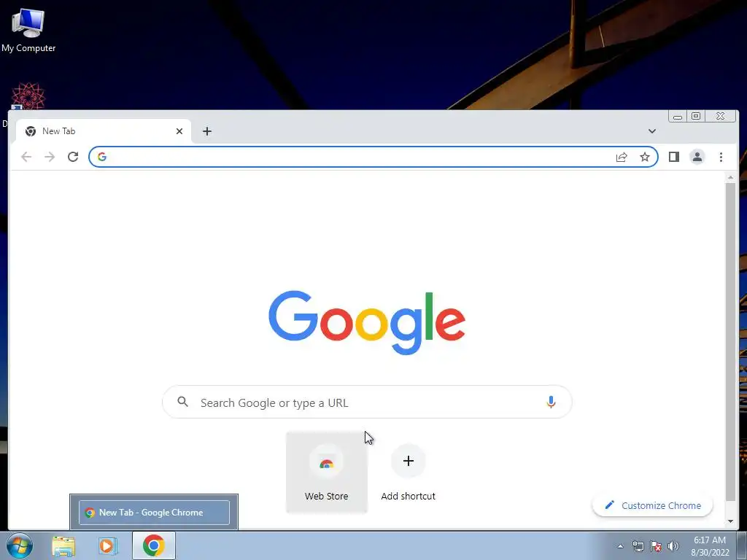The image size is (747, 560).
Task: Open a new tab with plus button
Action: click(206, 131)
